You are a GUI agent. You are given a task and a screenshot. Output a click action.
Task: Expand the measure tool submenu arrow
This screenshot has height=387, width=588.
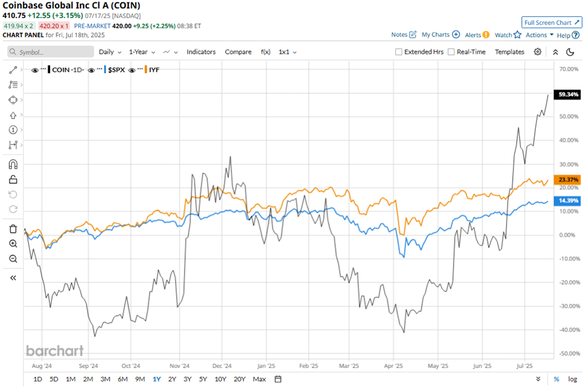coord(21,144)
